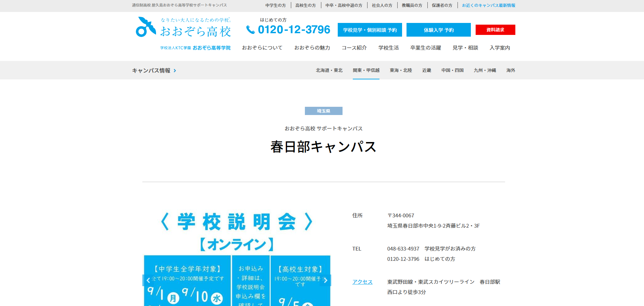This screenshot has height=306, width=644.
Task: Click 埼玉県 prefecture tag
Action: tap(324, 111)
